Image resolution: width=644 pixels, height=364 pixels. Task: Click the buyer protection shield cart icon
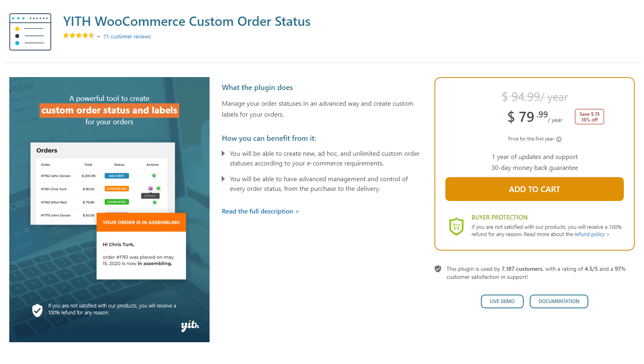pos(456,226)
